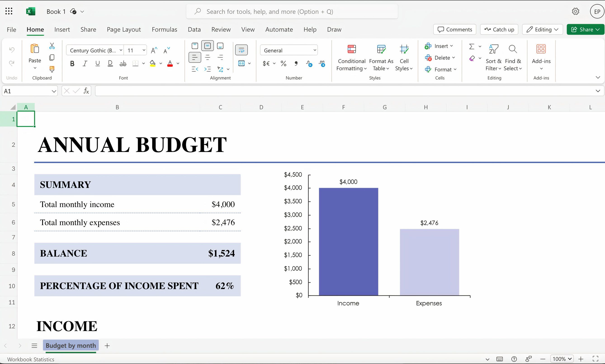The height and width of the screenshot is (364, 605).
Task: Toggle Wrap Text on
Action: coord(241,50)
